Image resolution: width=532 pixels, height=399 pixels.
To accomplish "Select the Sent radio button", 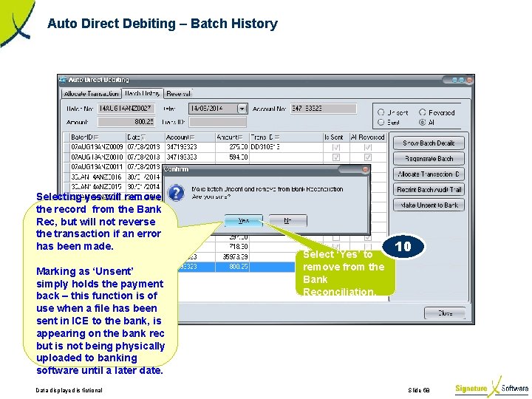I will click(x=381, y=122).
